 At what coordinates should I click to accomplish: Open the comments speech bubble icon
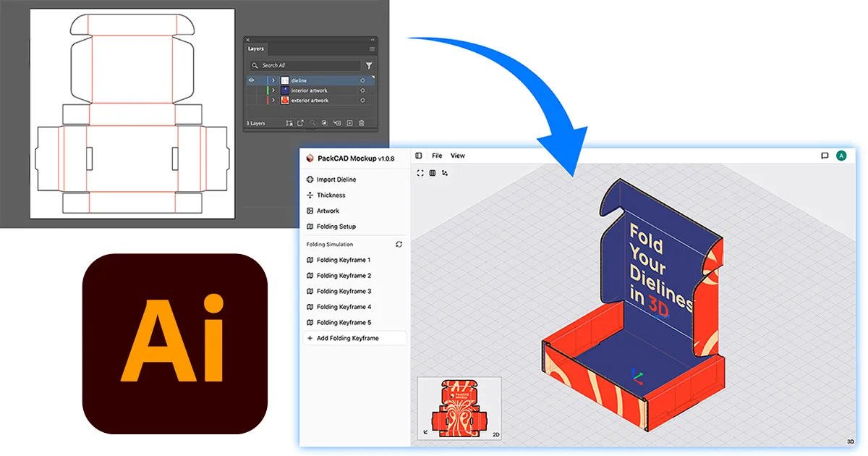click(x=825, y=156)
